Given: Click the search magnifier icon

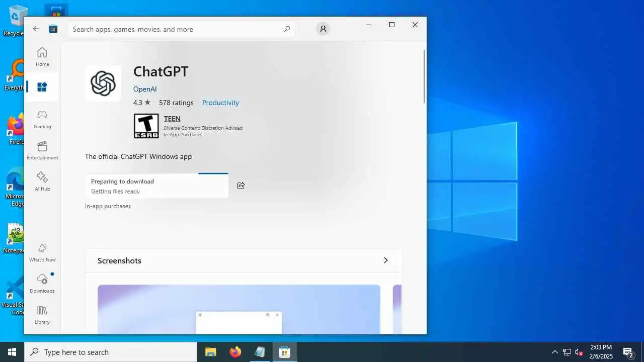Looking at the screenshot, I should pos(286,29).
